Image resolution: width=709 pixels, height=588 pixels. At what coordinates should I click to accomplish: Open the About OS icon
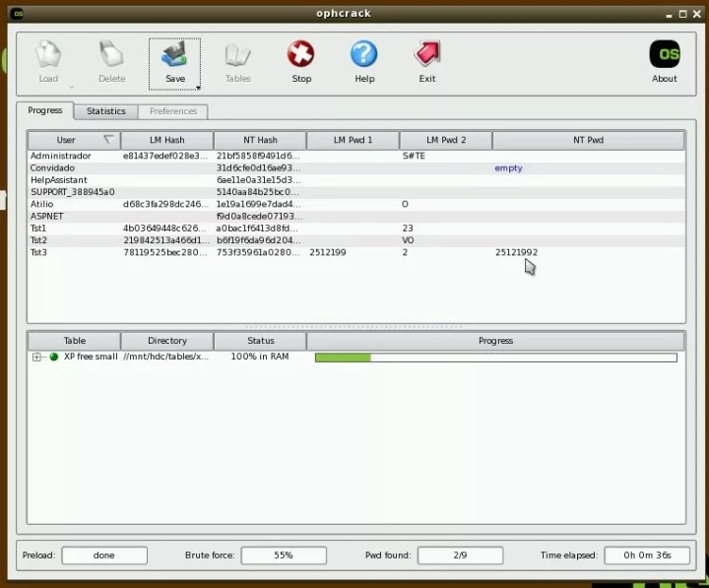[665, 54]
